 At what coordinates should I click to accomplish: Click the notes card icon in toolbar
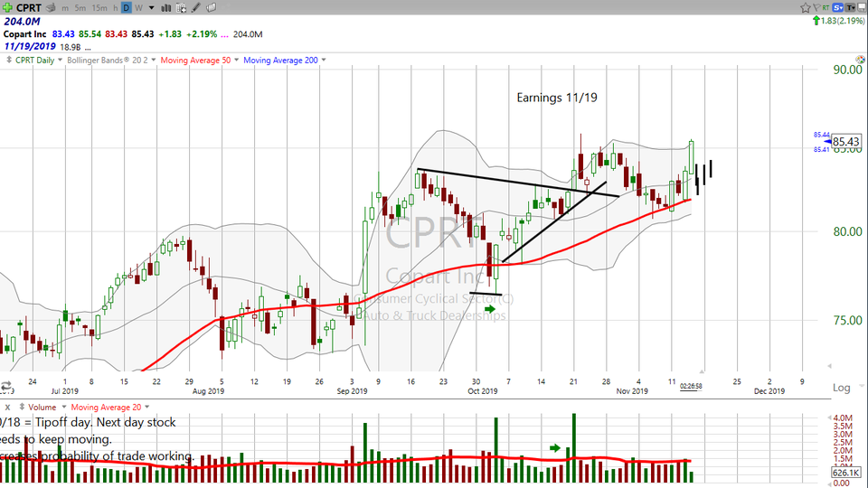pos(211,8)
